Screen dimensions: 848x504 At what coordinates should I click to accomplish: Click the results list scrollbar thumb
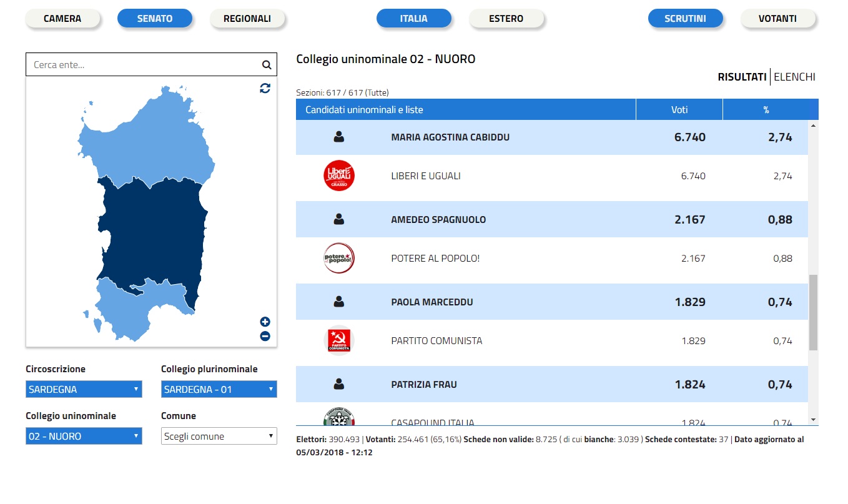tap(812, 312)
